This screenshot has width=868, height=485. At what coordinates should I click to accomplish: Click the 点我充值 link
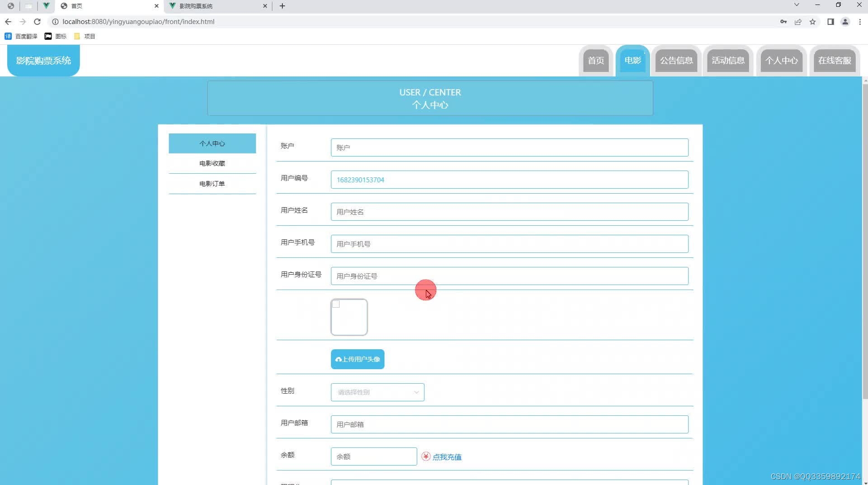(447, 457)
